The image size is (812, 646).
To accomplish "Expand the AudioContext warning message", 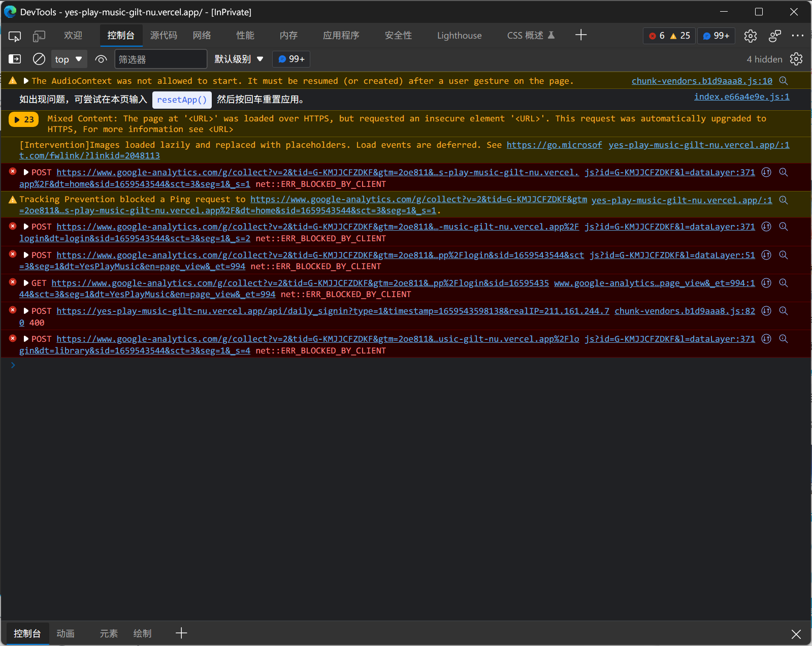I will click(25, 81).
